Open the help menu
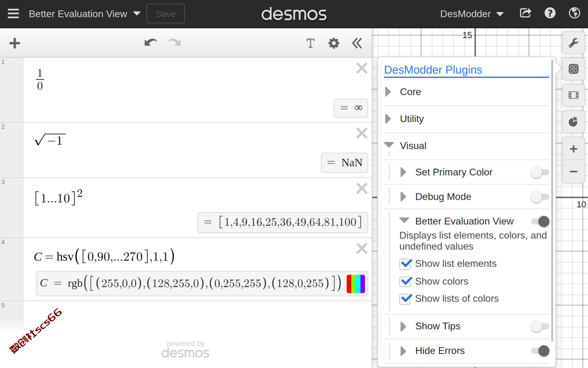This screenshot has width=588, height=368. coord(550,13)
